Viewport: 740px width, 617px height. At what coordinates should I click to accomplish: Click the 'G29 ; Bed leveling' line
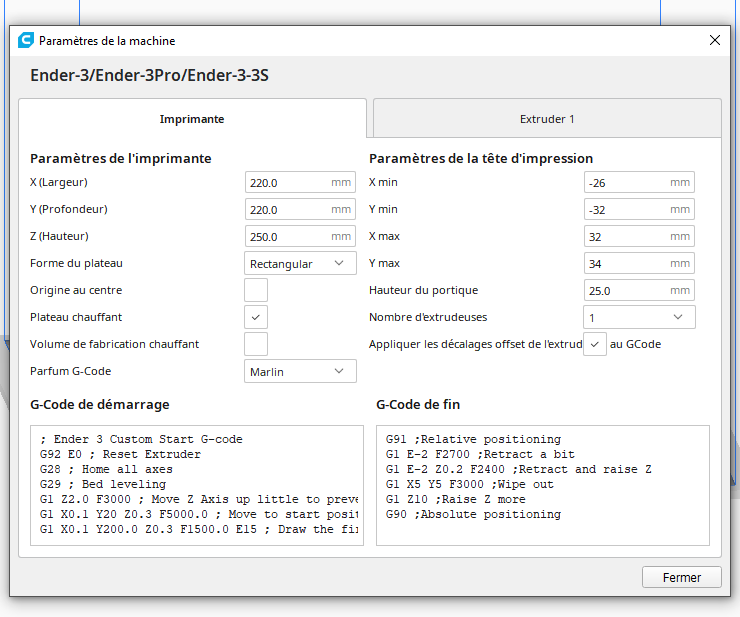(x=103, y=484)
